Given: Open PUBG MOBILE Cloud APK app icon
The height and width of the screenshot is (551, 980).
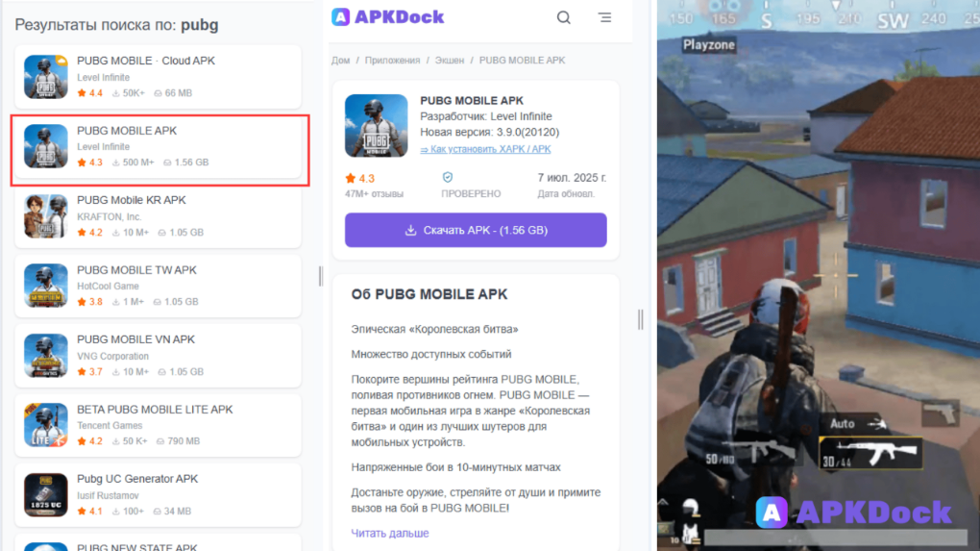Looking at the screenshot, I should pos(45,77).
